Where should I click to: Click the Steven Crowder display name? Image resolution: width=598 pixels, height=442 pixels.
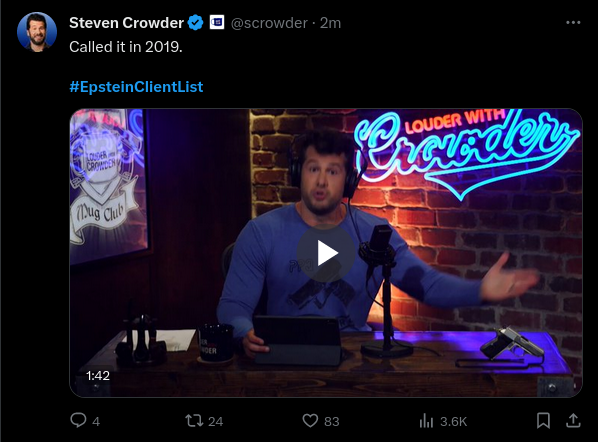126,23
